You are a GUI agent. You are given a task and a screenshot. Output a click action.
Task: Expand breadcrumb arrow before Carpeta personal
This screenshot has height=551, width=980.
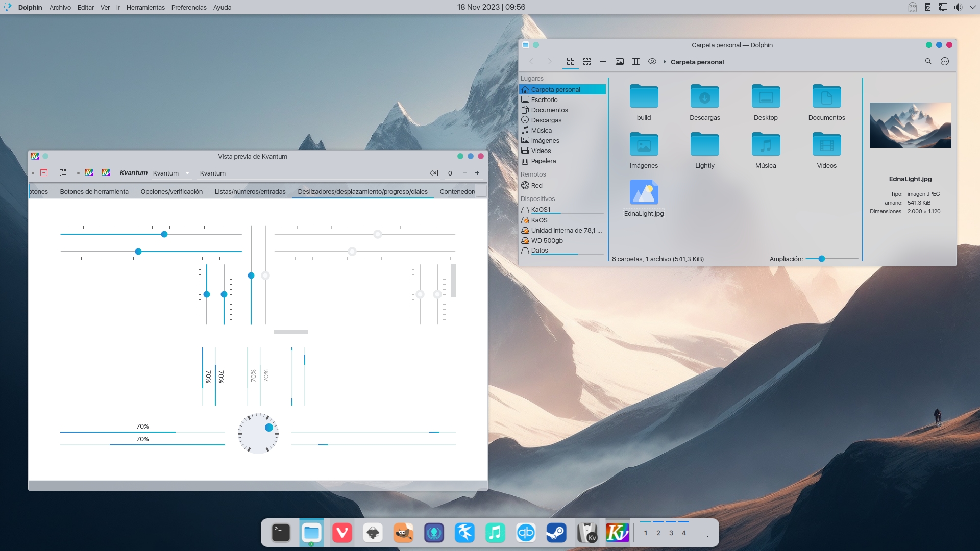point(665,62)
